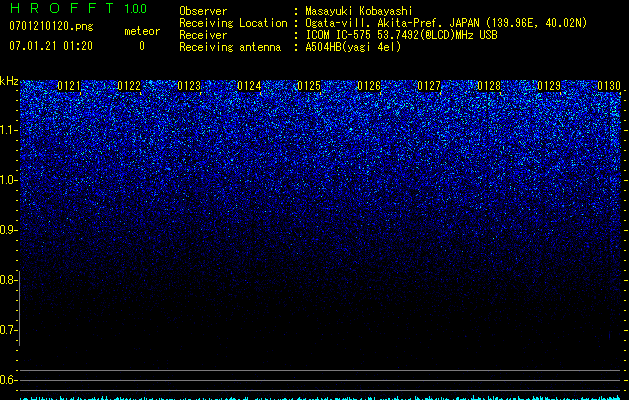The image size is (629, 400).
Task: Click the timestamp 07.01.21 01:20
Action: point(51,46)
